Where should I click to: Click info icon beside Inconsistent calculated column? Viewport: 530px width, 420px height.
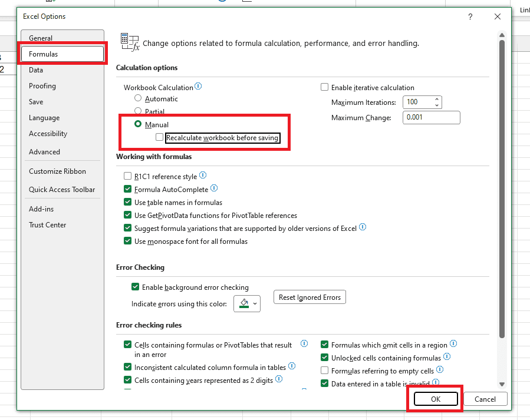pyautogui.click(x=292, y=366)
